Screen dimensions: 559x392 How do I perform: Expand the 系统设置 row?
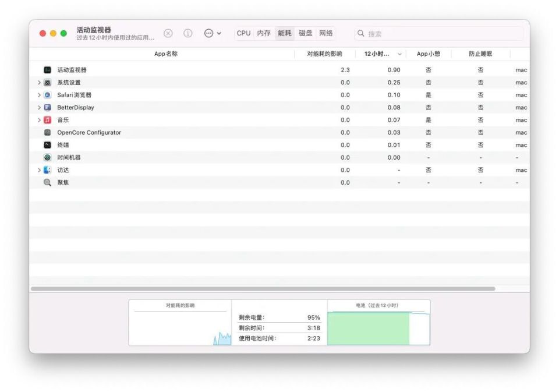tap(39, 82)
